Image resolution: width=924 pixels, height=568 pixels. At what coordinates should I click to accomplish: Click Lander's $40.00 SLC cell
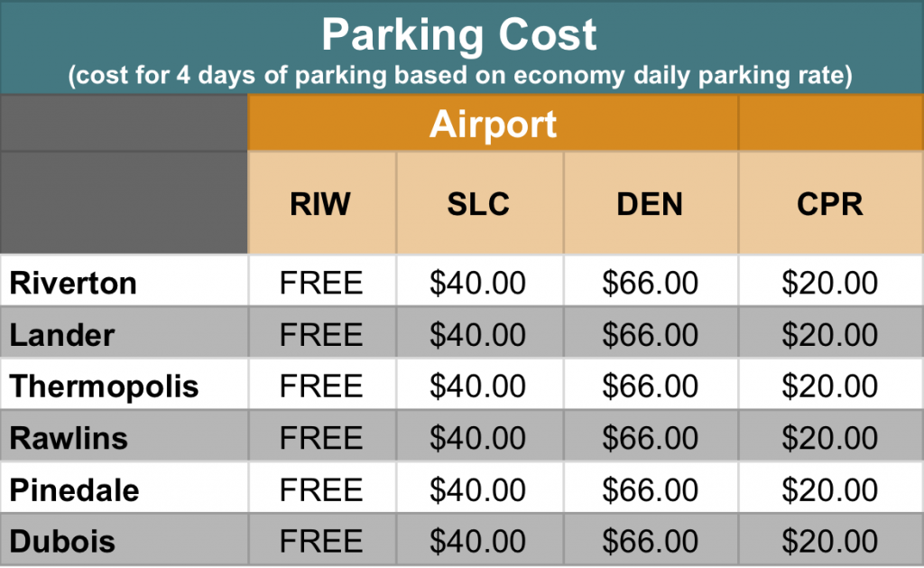click(479, 333)
